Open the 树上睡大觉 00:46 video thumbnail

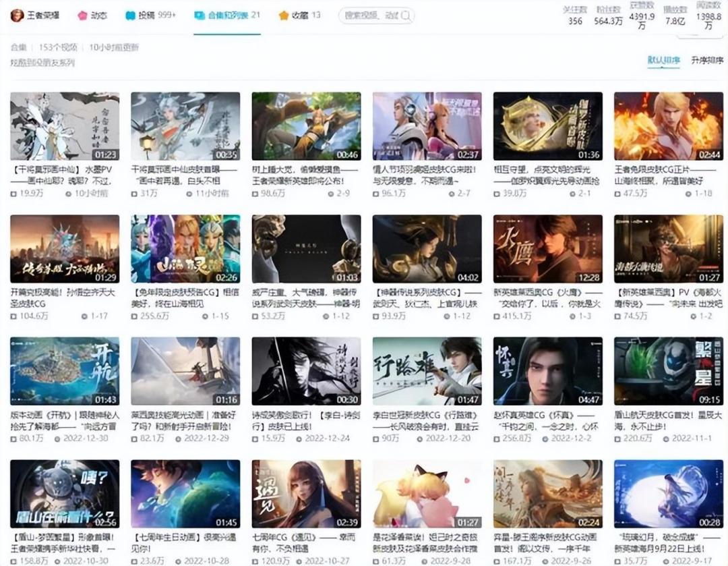pos(306,126)
